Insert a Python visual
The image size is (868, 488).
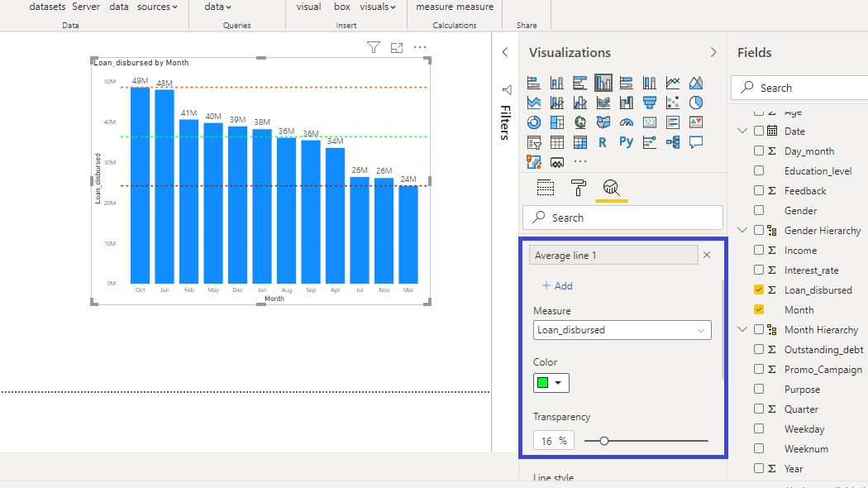pyautogui.click(x=627, y=142)
